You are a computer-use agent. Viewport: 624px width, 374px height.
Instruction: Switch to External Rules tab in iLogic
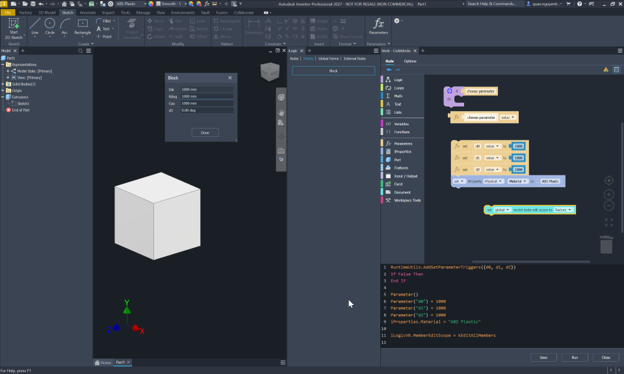355,58
